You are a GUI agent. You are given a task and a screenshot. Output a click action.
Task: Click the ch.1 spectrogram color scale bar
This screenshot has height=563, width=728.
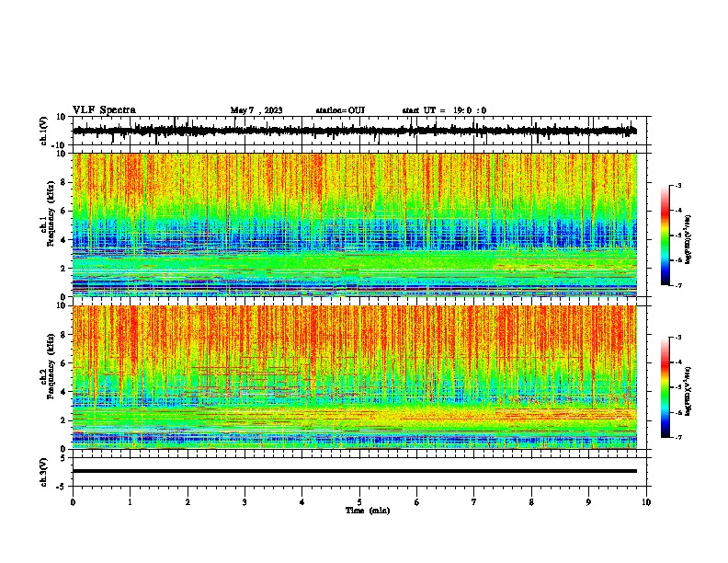(x=665, y=236)
